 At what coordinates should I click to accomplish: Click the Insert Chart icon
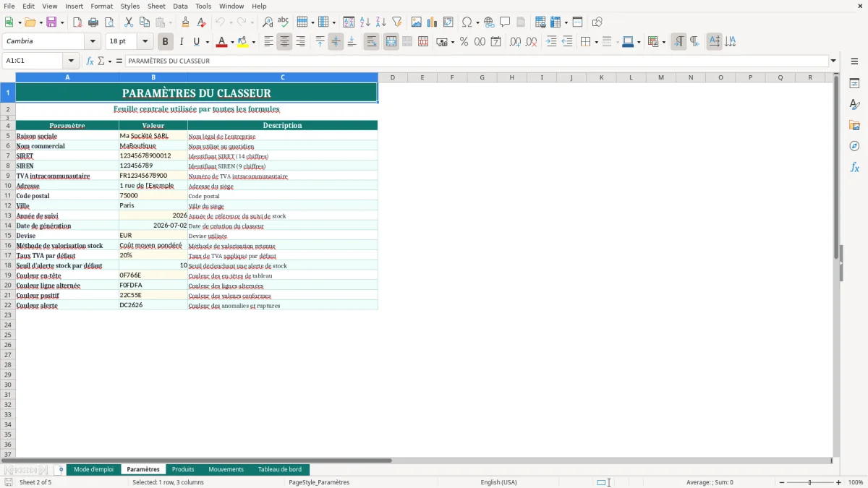433,22
